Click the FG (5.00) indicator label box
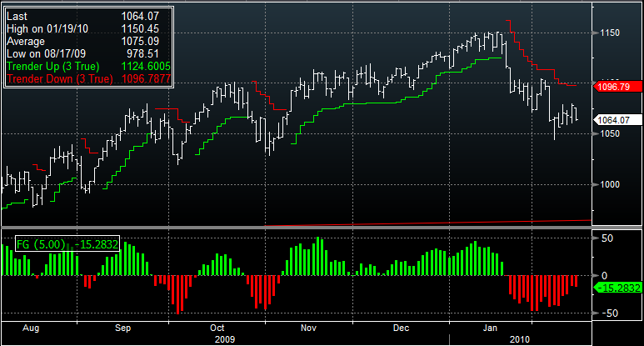644x346 pixels. 67,244
